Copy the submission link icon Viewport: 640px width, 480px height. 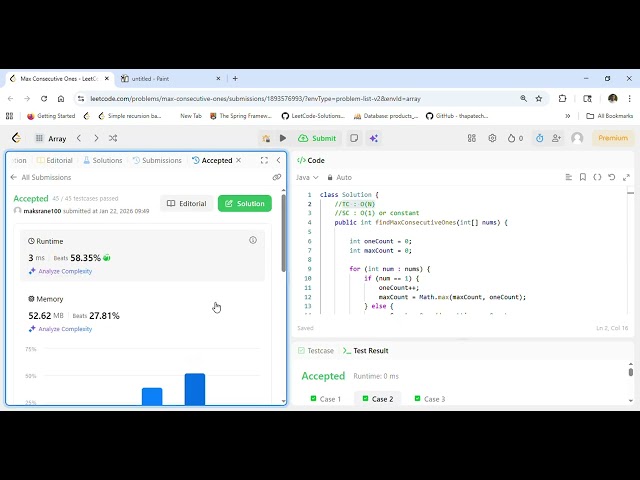tap(277, 177)
